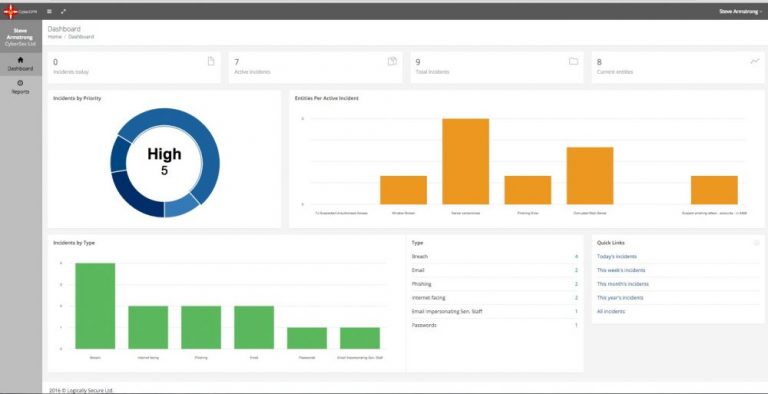
Task: Click the High 5 center of the donut chart
Action: [x=165, y=162]
